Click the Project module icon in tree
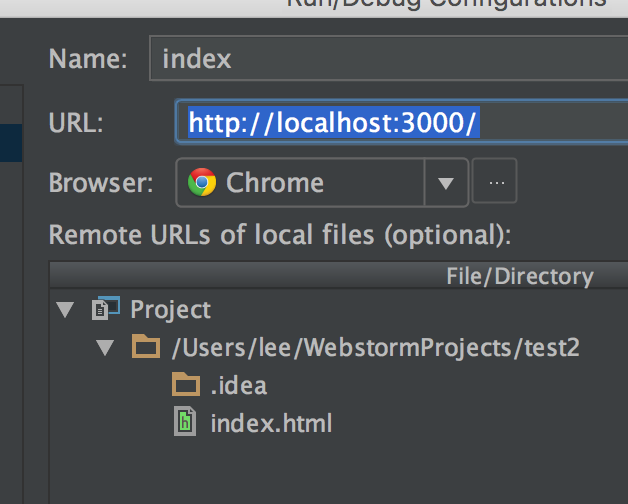This screenshot has width=628, height=504. 105,309
